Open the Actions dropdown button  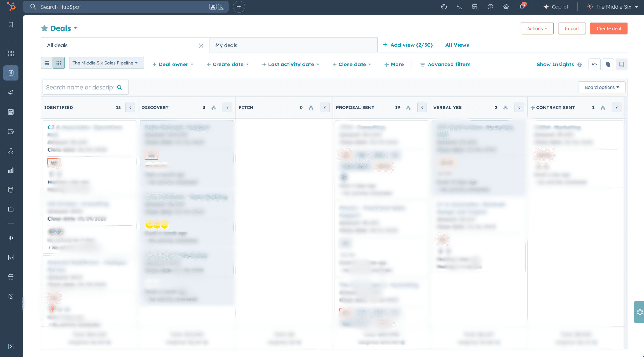coord(537,28)
